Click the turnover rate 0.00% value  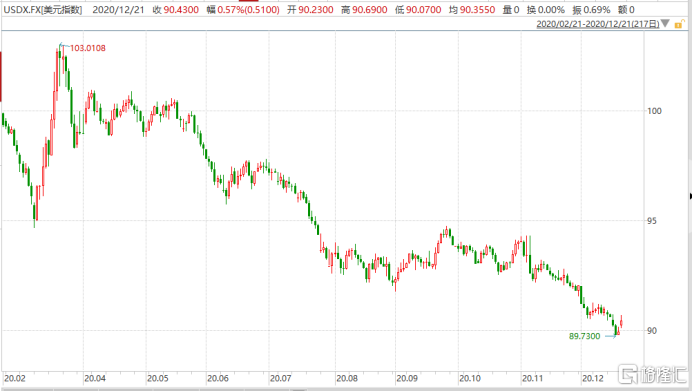pos(551,10)
